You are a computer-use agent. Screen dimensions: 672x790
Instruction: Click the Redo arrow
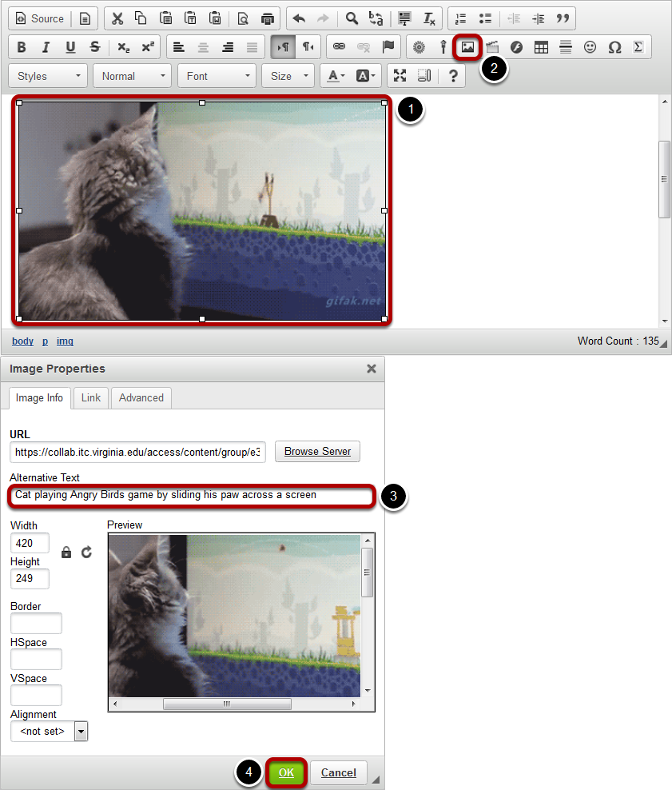pos(323,18)
